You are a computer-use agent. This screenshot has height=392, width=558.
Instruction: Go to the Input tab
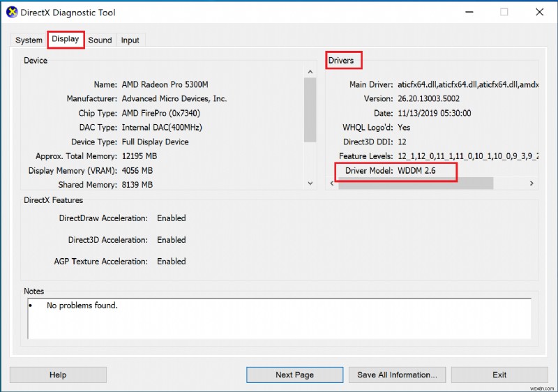130,40
